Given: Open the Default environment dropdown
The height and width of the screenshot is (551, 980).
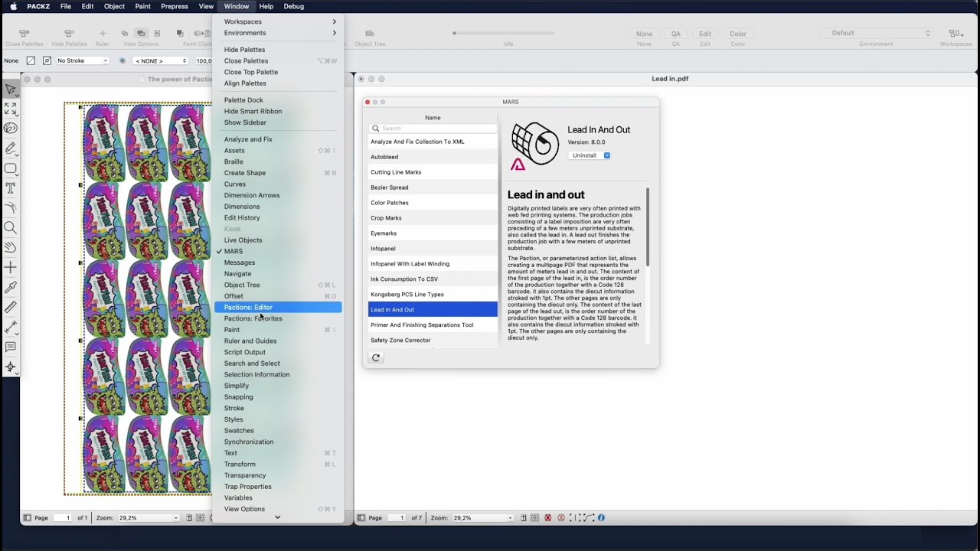Looking at the screenshot, I should click(876, 33).
